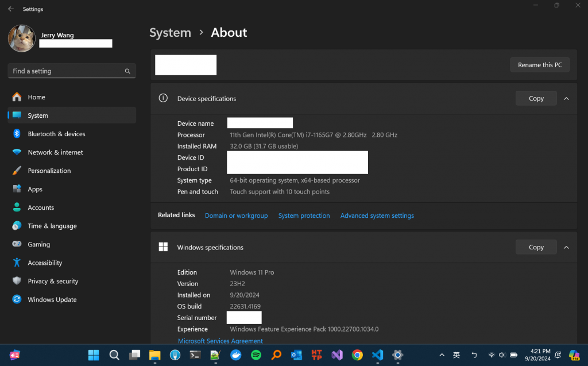This screenshot has width=588, height=366.
Task: Collapse the Device specifications section
Action: click(x=566, y=98)
